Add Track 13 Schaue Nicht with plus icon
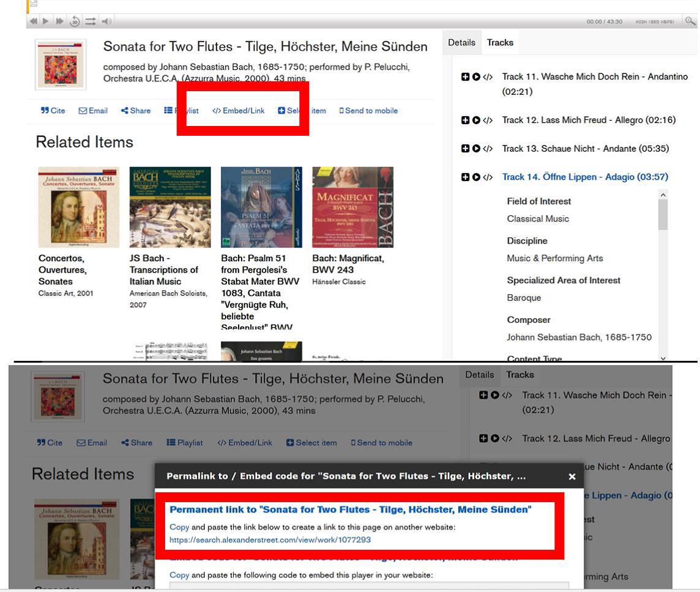 point(465,149)
